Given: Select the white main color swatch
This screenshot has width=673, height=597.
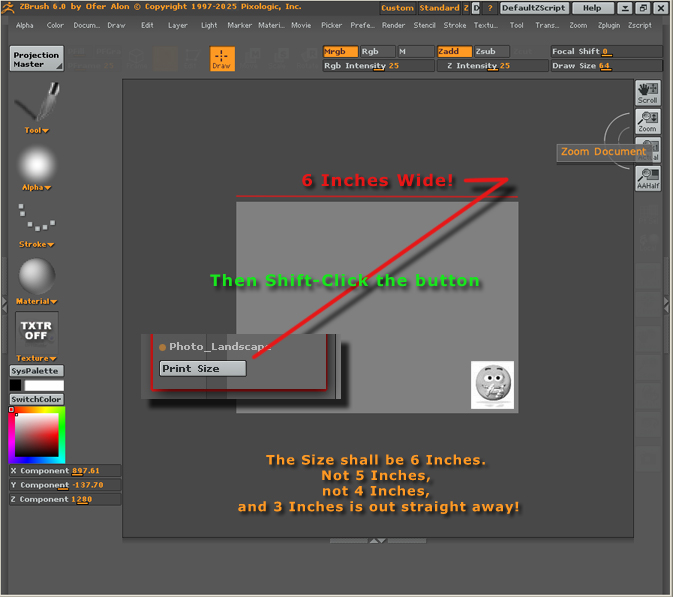Looking at the screenshot, I should [44, 385].
